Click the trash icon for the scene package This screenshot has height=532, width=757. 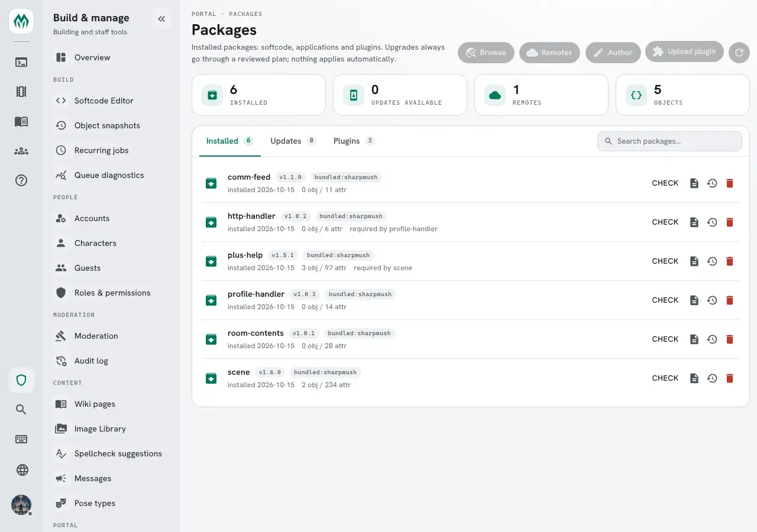730,378
